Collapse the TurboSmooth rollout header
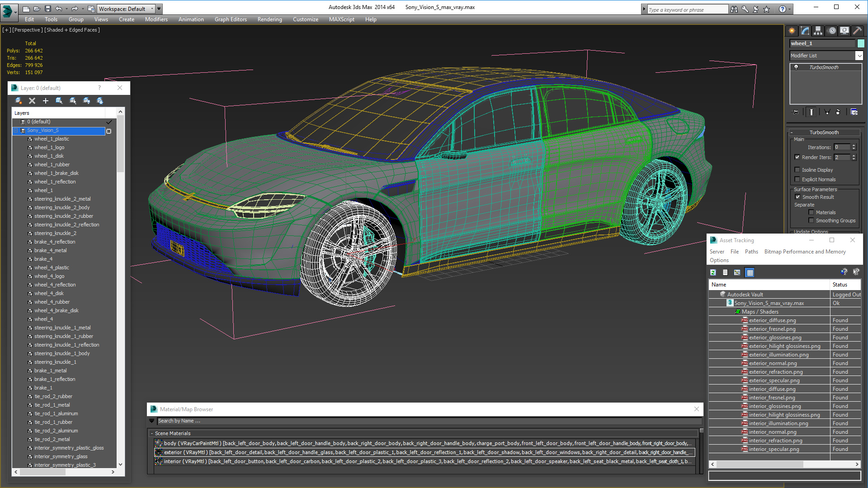The image size is (868, 488). tap(824, 132)
